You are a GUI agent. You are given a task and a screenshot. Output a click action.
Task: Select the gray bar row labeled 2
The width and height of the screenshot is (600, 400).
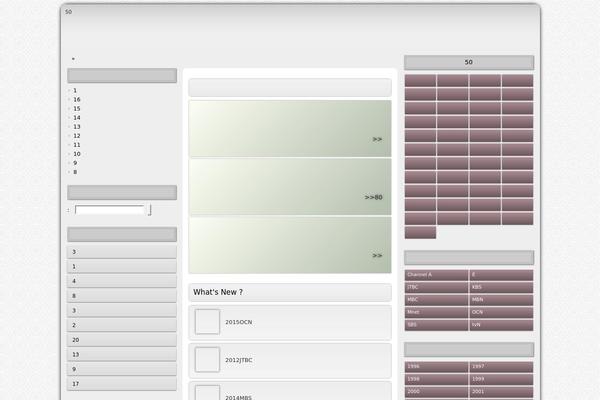122,325
